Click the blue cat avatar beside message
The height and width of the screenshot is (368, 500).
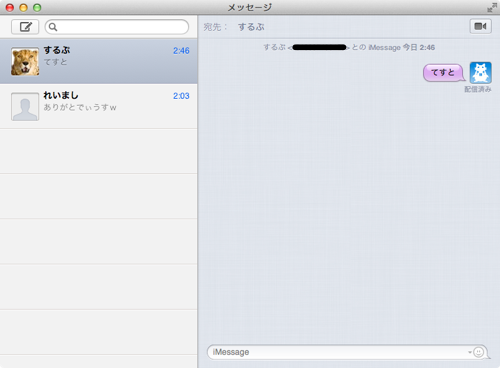click(481, 72)
